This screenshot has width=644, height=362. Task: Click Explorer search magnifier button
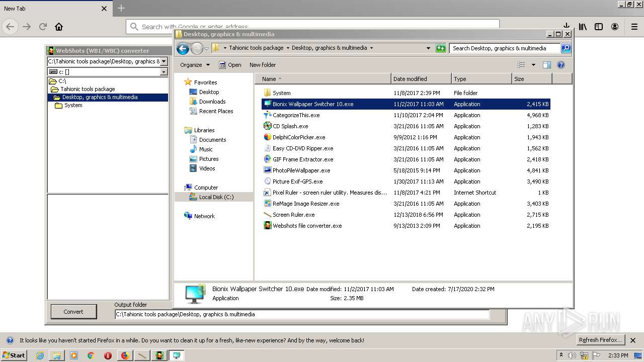[566, 48]
